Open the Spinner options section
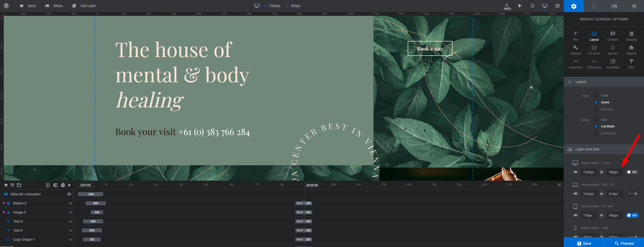 click(613, 50)
